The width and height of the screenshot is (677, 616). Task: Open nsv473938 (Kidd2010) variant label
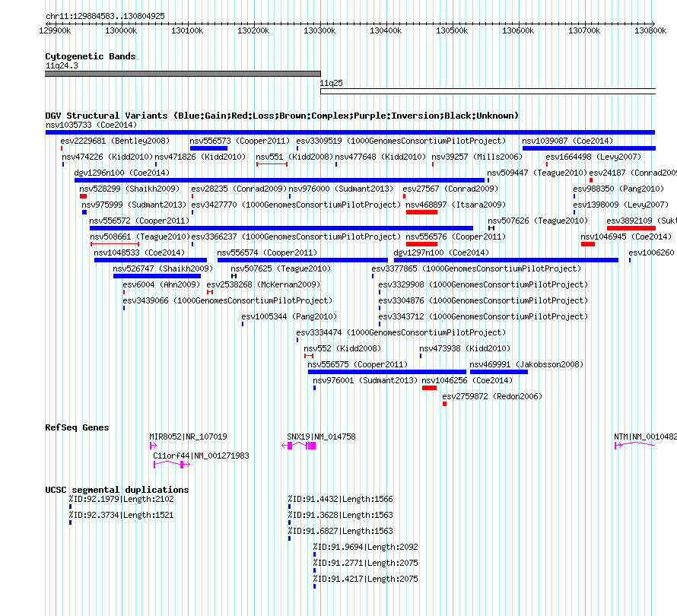point(465,348)
